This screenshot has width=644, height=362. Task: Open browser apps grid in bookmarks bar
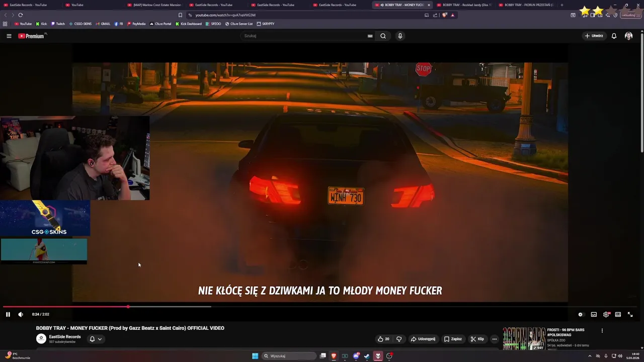coord(5,24)
